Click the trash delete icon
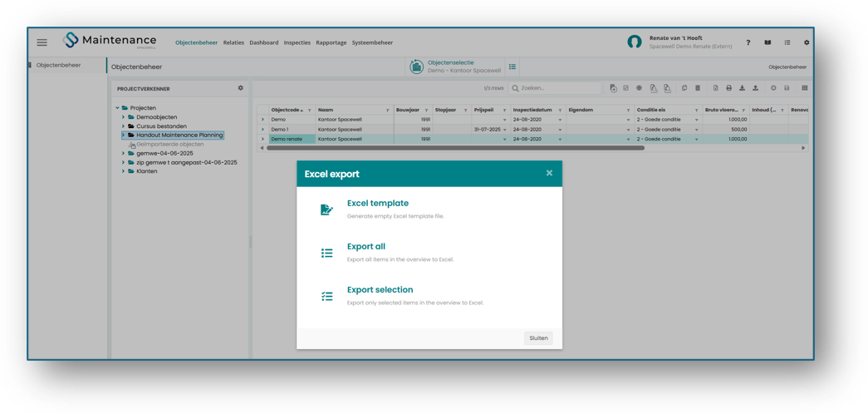Viewport: 868px width, 414px height. [698, 88]
